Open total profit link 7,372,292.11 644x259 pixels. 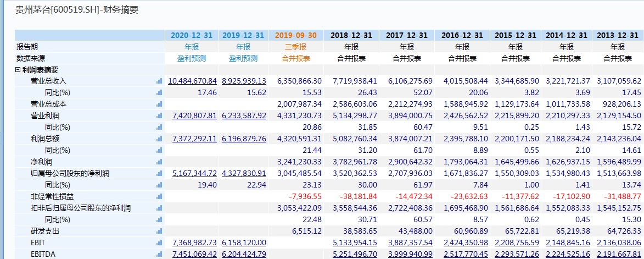click(x=195, y=139)
